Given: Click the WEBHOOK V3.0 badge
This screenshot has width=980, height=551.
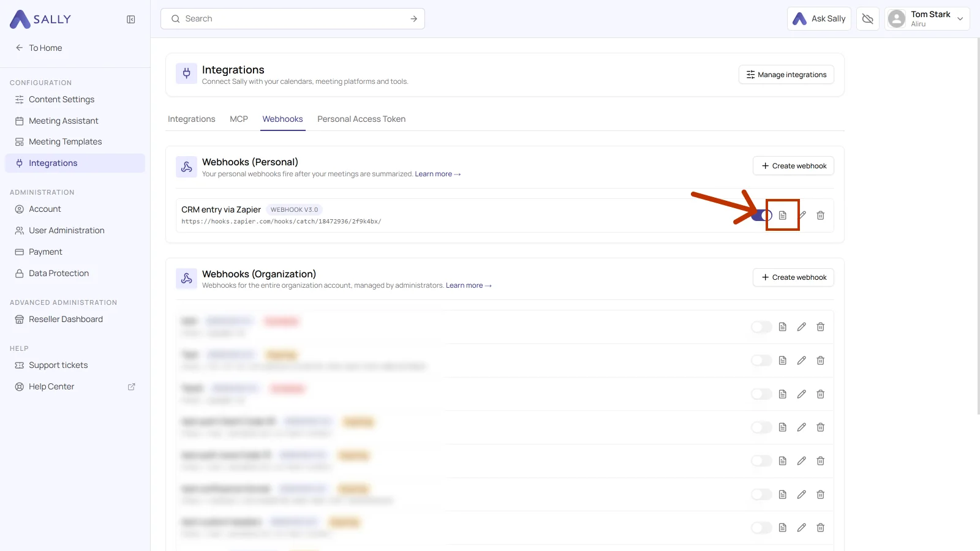Looking at the screenshot, I should [295, 210].
